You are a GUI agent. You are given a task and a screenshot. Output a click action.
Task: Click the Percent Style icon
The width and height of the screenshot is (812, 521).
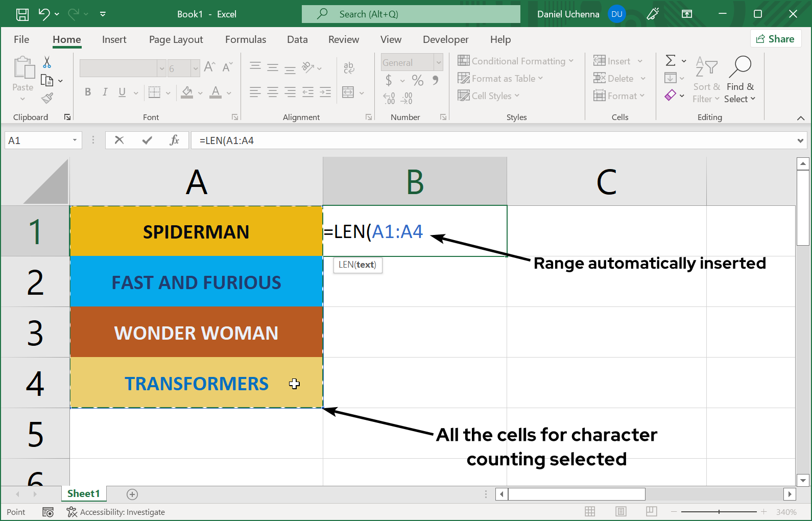pyautogui.click(x=418, y=80)
